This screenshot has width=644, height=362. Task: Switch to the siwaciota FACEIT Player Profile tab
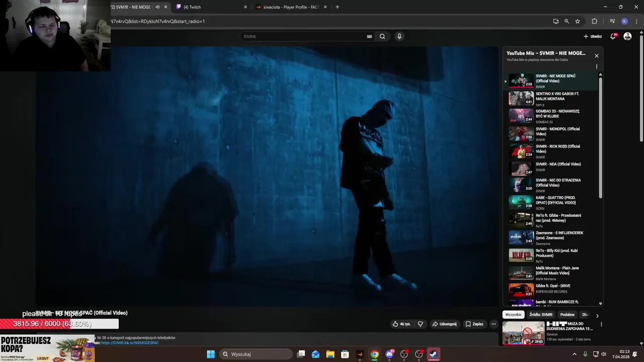(x=291, y=7)
